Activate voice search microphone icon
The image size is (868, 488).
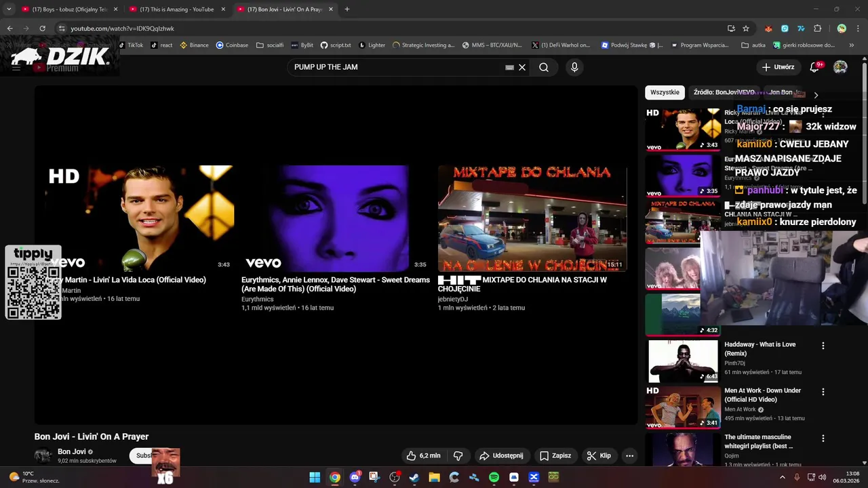click(574, 67)
